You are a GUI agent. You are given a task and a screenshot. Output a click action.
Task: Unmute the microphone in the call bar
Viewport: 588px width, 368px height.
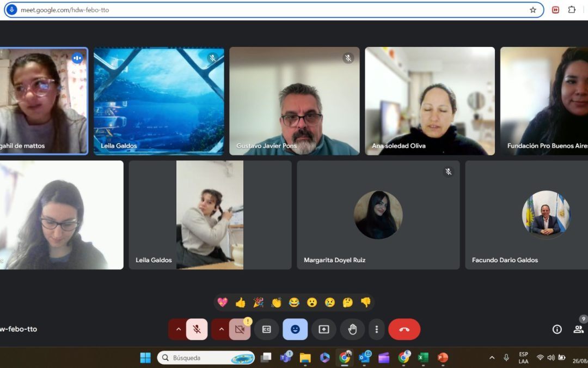(x=197, y=329)
